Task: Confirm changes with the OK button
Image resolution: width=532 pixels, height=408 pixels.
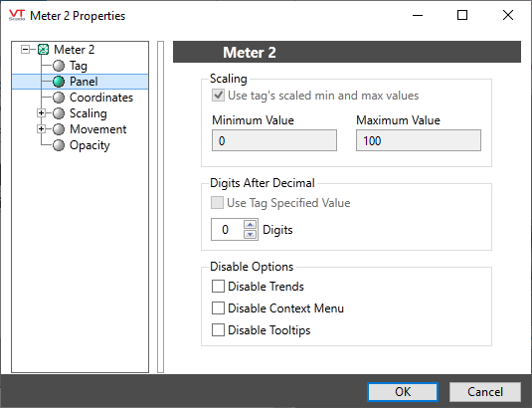Action: coord(403,392)
